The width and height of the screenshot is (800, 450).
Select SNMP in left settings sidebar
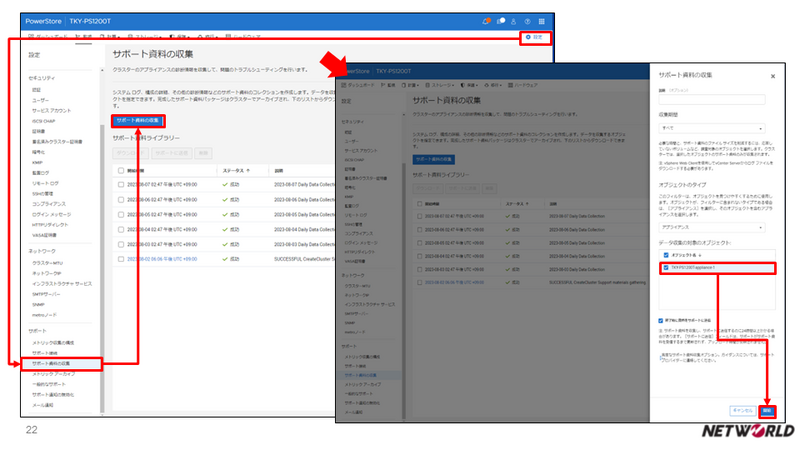click(38, 305)
